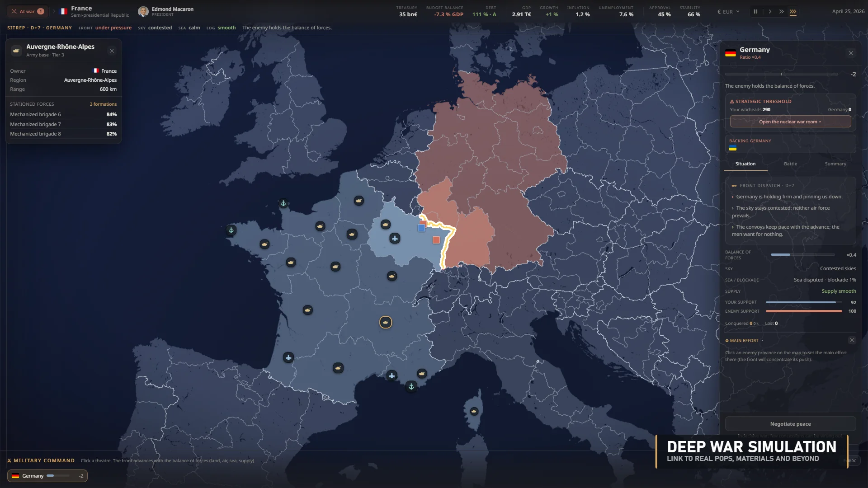Click the Negotiate peace button
868x488 pixels.
(x=790, y=424)
